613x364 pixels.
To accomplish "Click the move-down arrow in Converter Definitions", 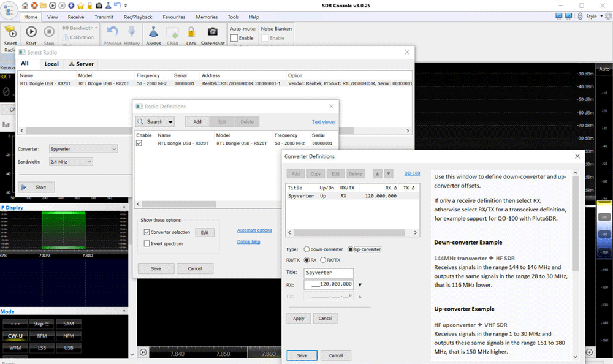I will click(388, 173).
